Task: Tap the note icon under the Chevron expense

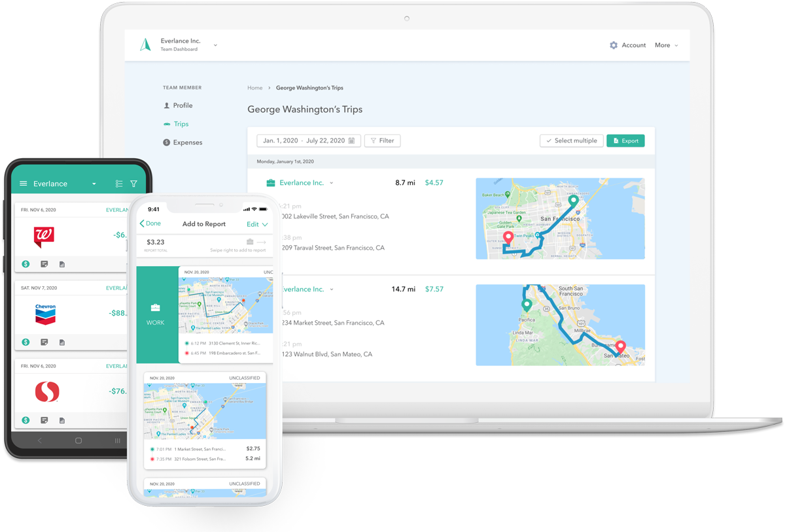Action: [44, 342]
